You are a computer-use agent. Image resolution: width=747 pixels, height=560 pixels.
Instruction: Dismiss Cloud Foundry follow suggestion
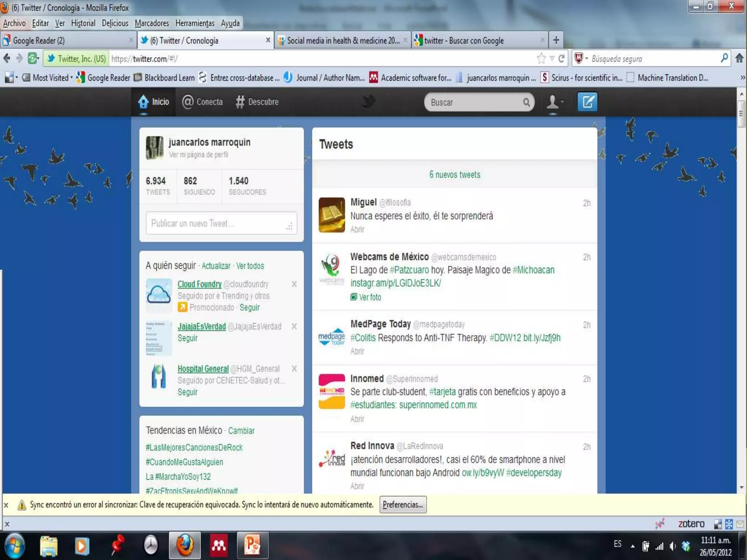294,284
